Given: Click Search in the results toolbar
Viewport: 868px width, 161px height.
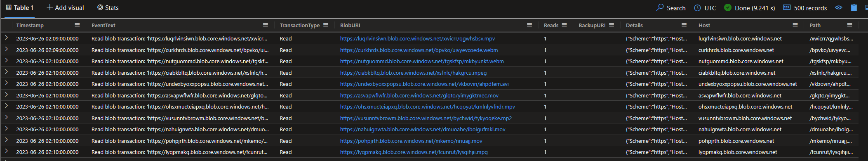Looking at the screenshot, I should (x=671, y=8).
